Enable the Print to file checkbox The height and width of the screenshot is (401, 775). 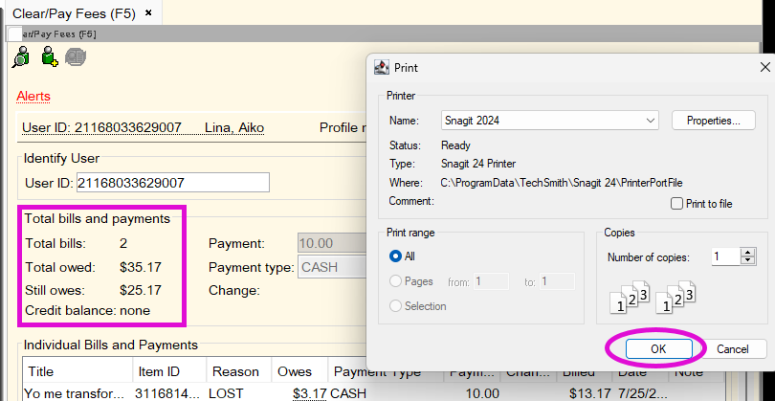tap(677, 204)
